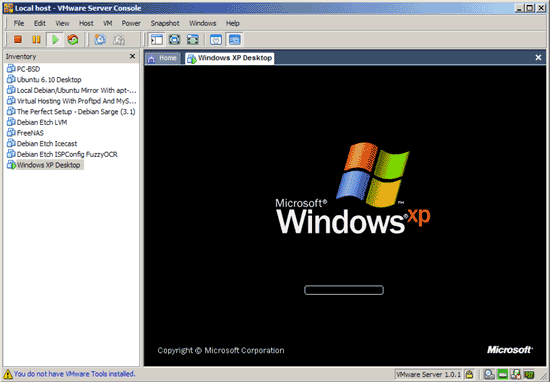Viewport: 550px width, 382px height.
Task: Click the Windows XP boot progress bar
Action: click(x=344, y=290)
